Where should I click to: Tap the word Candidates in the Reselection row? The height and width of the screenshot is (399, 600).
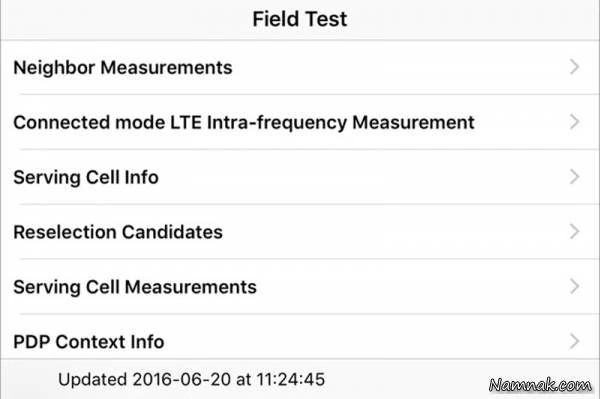[x=172, y=232]
